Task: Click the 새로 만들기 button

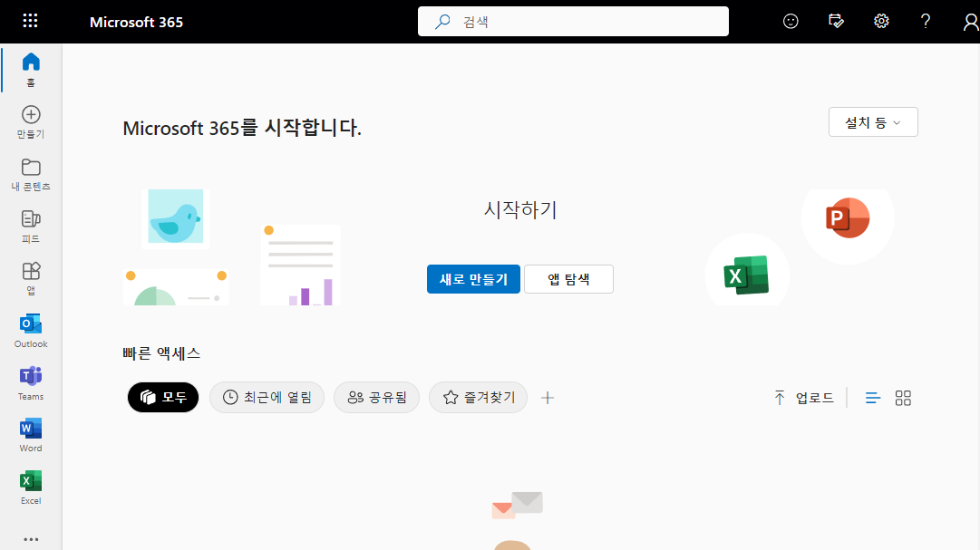Action: 473,279
